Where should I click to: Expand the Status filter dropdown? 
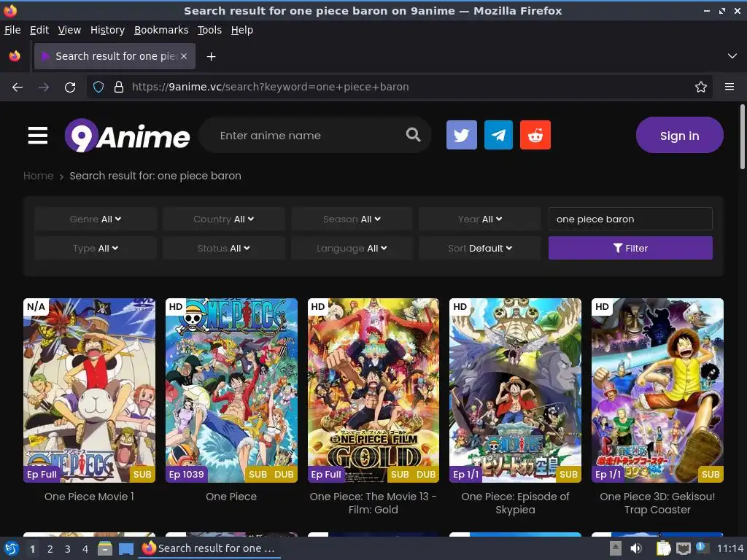pos(223,248)
